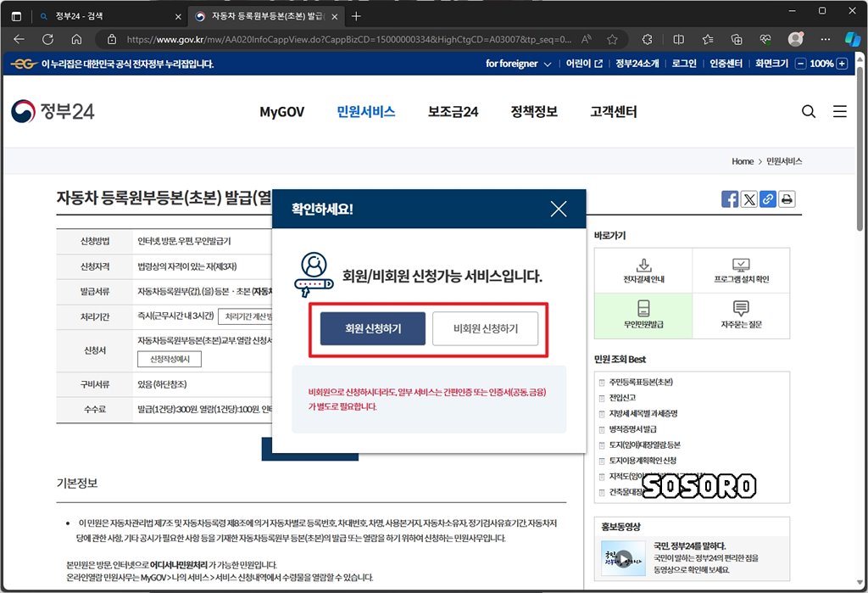Expand the for foreigner dropdown
Viewport: 868px width, 593px height.
(x=518, y=64)
